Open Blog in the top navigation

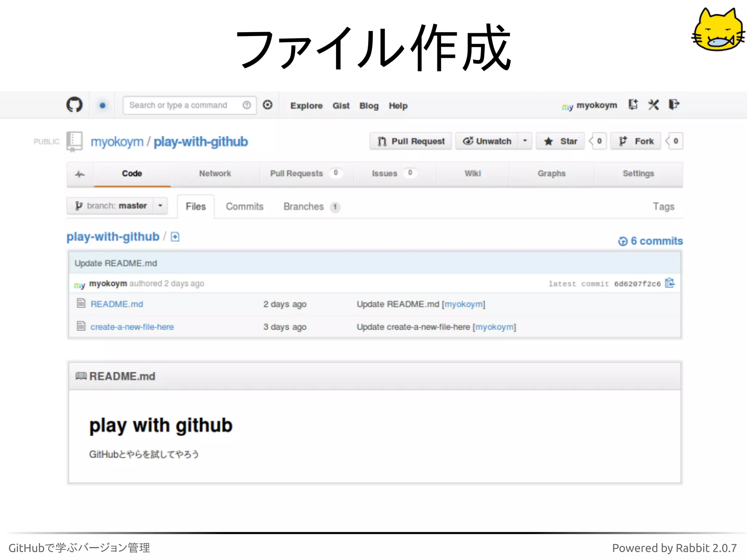pyautogui.click(x=369, y=106)
